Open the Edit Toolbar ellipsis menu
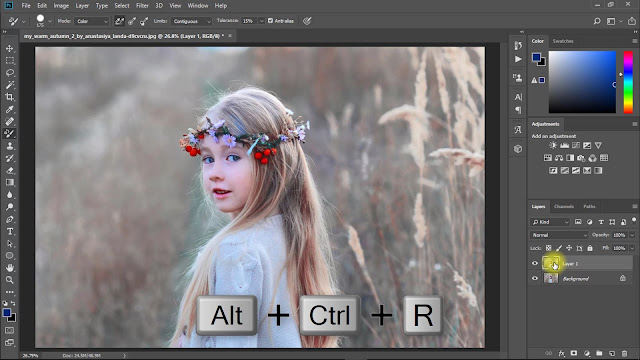640x360 pixels. point(9,292)
